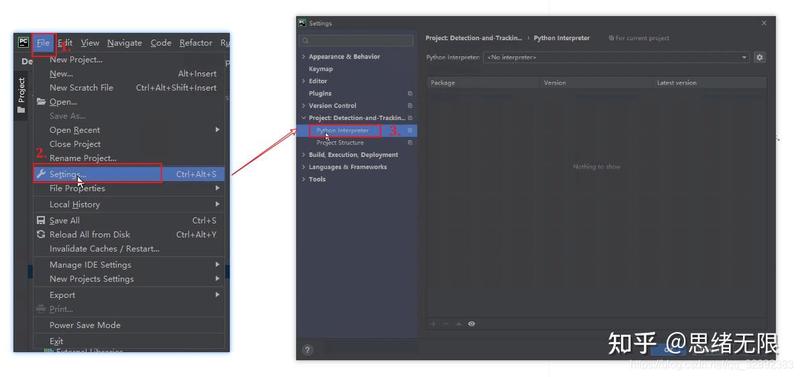Viewport: 800px width, 377px height.
Task: Click the upgrade arrow icon below the package table
Action: pos(458,323)
